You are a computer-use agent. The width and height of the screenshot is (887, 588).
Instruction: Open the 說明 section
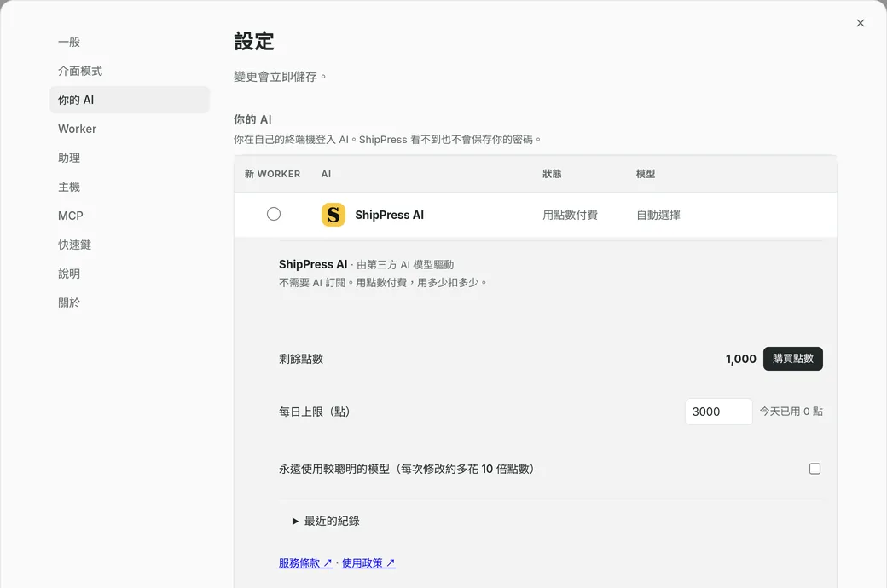tap(69, 274)
